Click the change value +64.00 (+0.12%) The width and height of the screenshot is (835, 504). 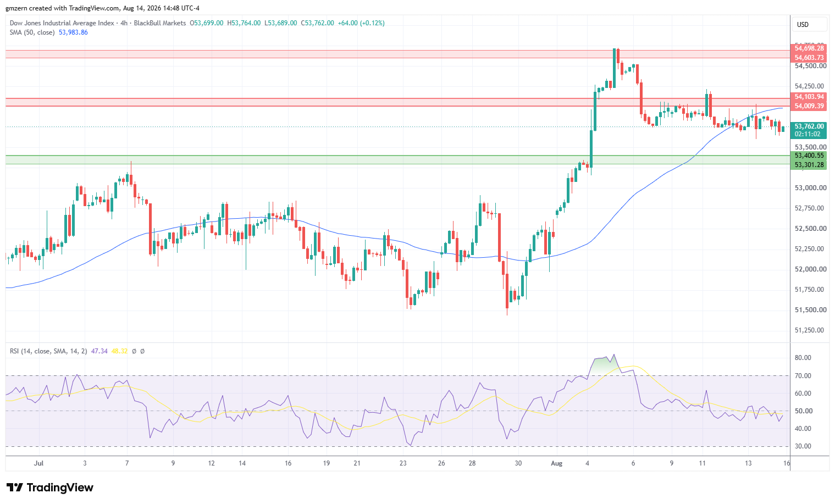coord(361,23)
